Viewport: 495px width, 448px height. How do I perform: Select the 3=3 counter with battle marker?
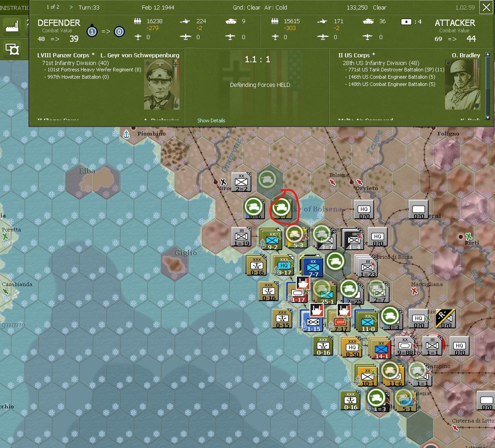(x=391, y=319)
